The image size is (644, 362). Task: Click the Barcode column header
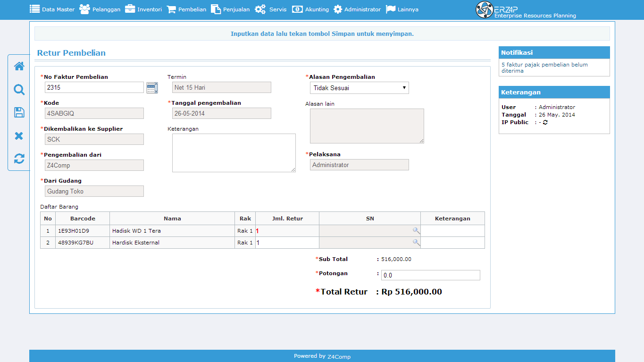click(83, 219)
